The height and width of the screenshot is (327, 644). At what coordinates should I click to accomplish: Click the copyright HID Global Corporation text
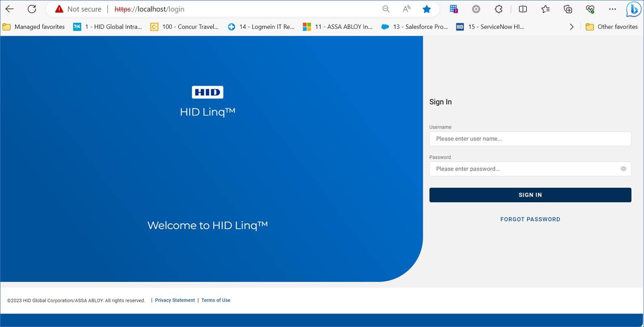coord(76,301)
